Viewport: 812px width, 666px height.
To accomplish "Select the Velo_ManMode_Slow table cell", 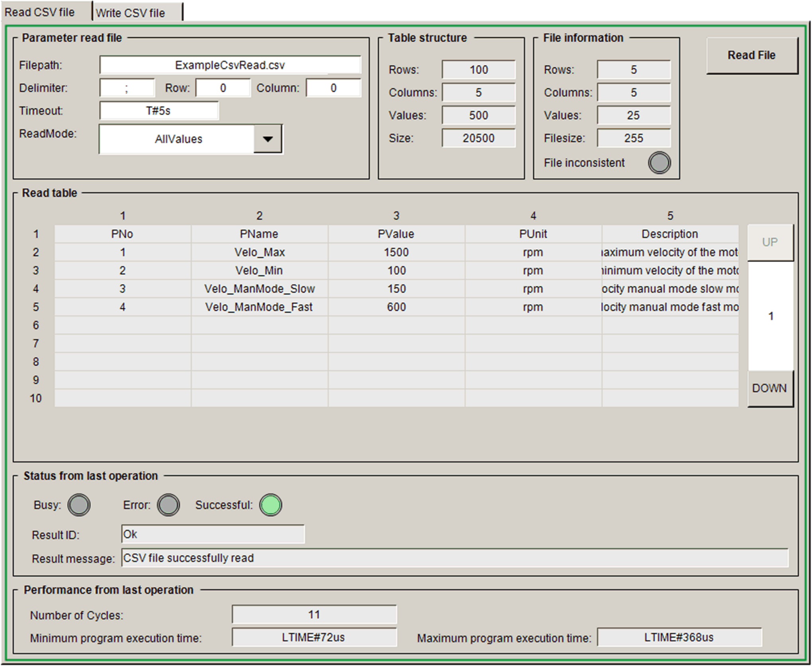I will 259,289.
